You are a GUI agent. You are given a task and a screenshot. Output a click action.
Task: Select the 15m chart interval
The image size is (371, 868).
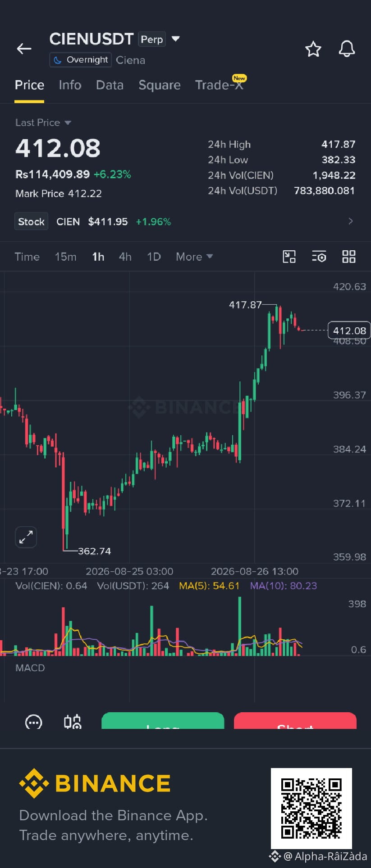(65, 257)
